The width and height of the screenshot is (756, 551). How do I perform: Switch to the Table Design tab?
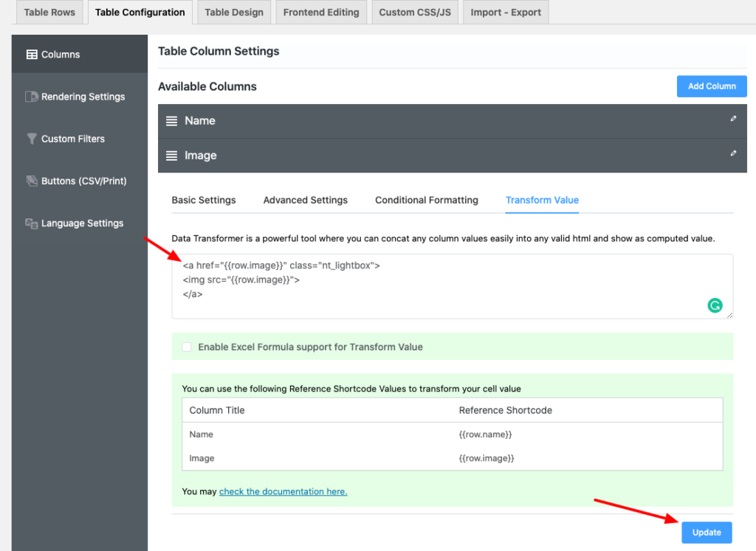pos(234,13)
